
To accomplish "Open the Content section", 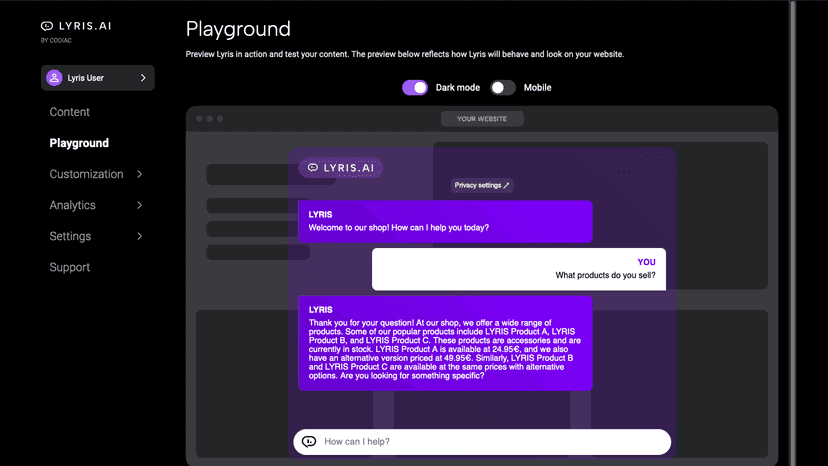I will click(69, 112).
